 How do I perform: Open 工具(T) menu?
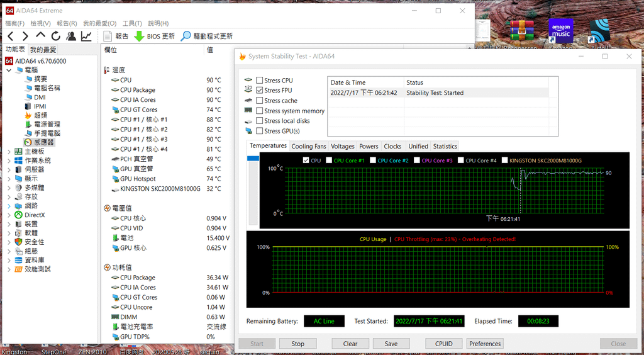(132, 23)
